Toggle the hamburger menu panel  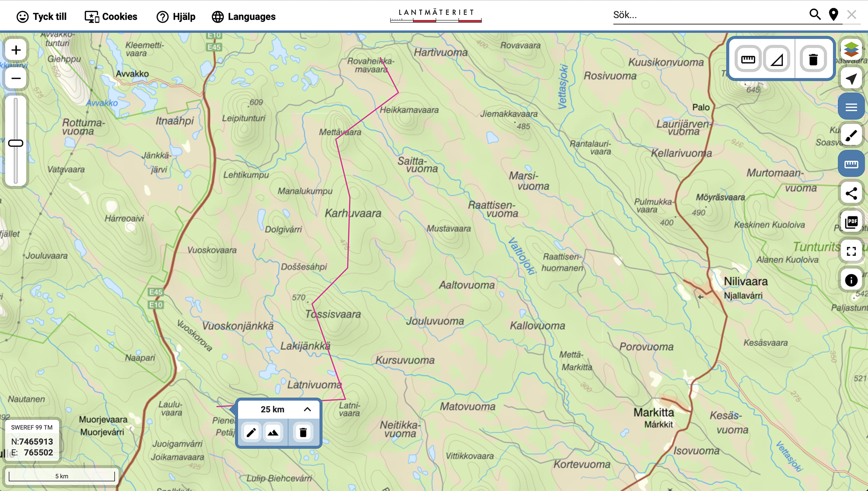point(851,107)
